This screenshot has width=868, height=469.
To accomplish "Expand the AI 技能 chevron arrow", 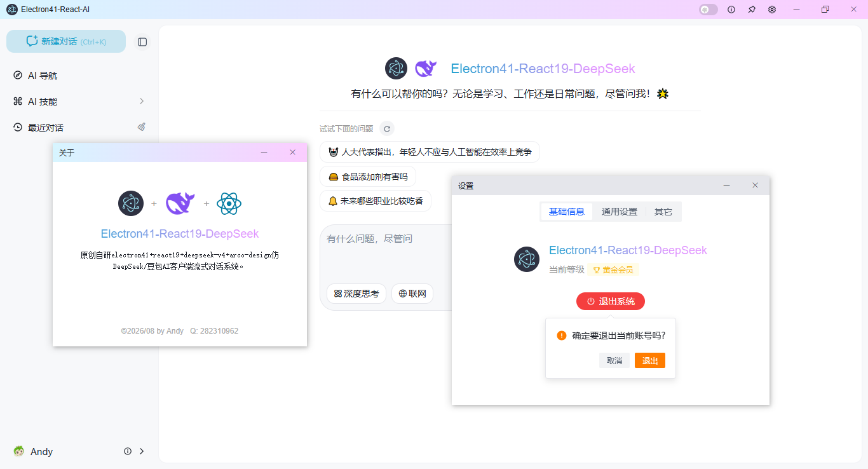I will pos(142,101).
